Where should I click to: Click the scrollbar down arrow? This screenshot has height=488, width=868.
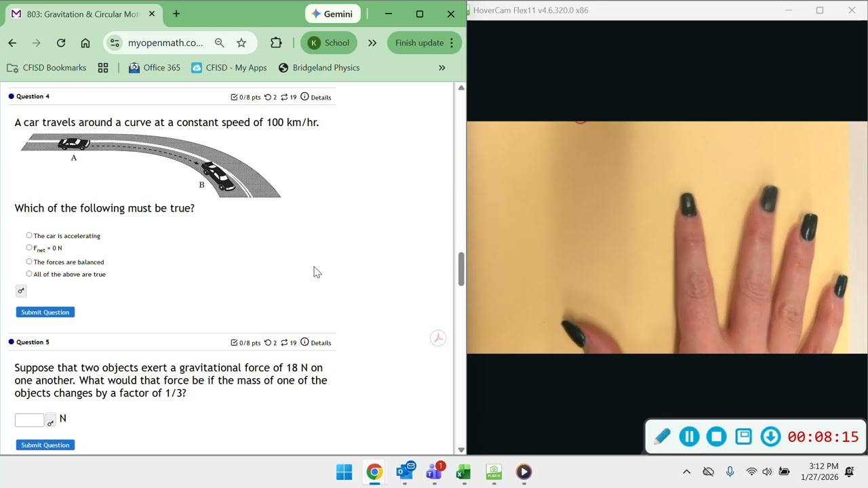coord(461,450)
